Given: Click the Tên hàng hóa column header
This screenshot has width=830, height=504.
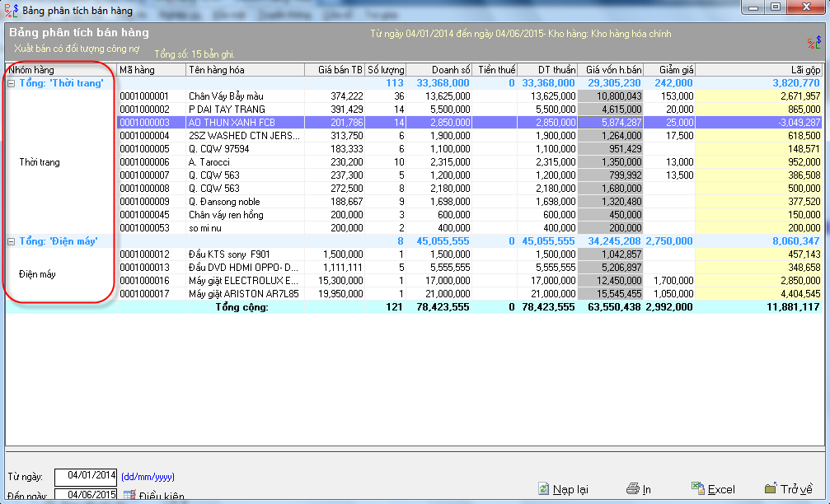Looking at the screenshot, I should (x=245, y=70).
